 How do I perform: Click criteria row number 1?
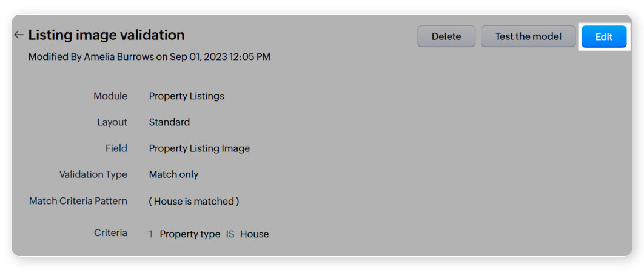(151, 234)
